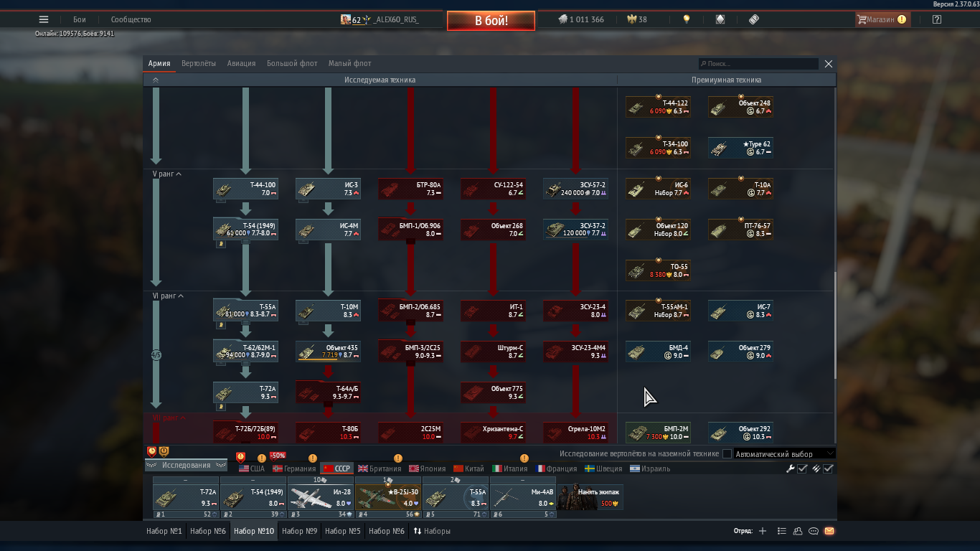The image size is (980, 551).
Task: Open the help question mark icon
Action: click(x=937, y=19)
